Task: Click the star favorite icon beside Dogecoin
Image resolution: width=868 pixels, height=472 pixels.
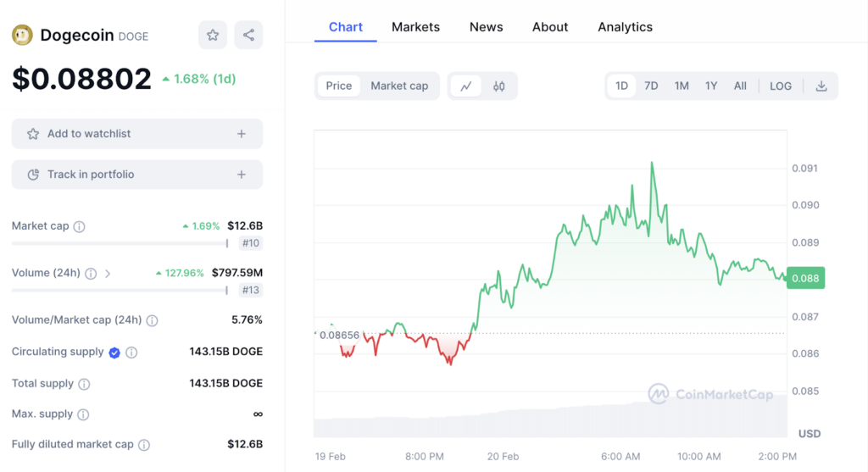Action: point(213,35)
